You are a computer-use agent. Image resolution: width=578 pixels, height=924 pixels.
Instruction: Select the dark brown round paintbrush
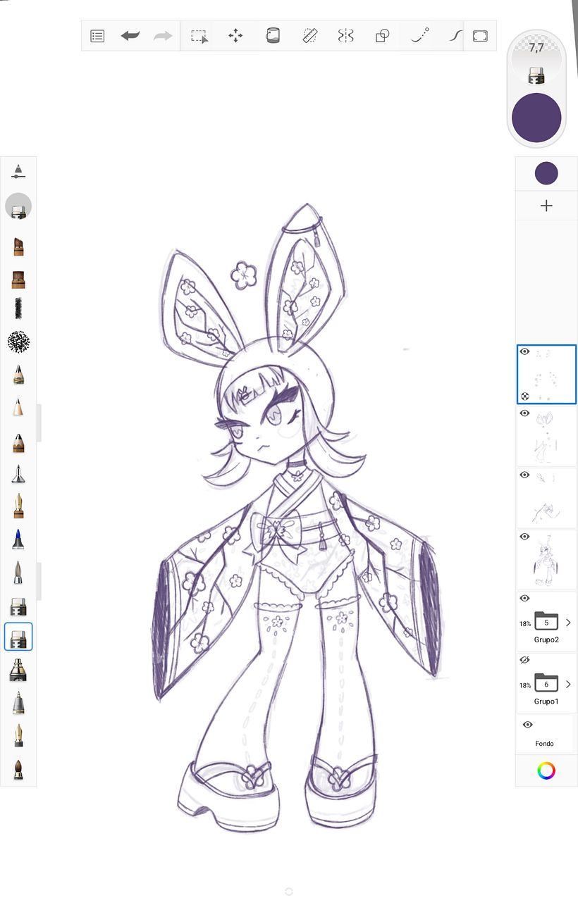click(18, 769)
